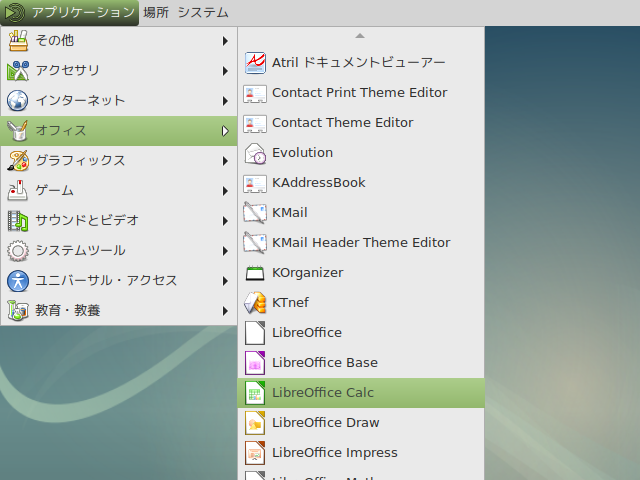The height and width of the screenshot is (480, 640).
Task: Click the システムツール label
Action: click(x=80, y=251)
